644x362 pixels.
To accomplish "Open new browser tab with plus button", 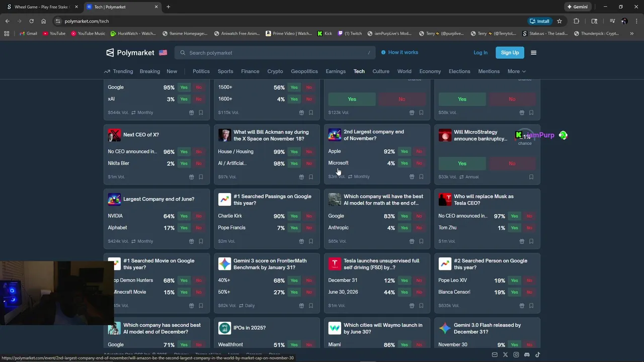I will [x=168, y=7].
